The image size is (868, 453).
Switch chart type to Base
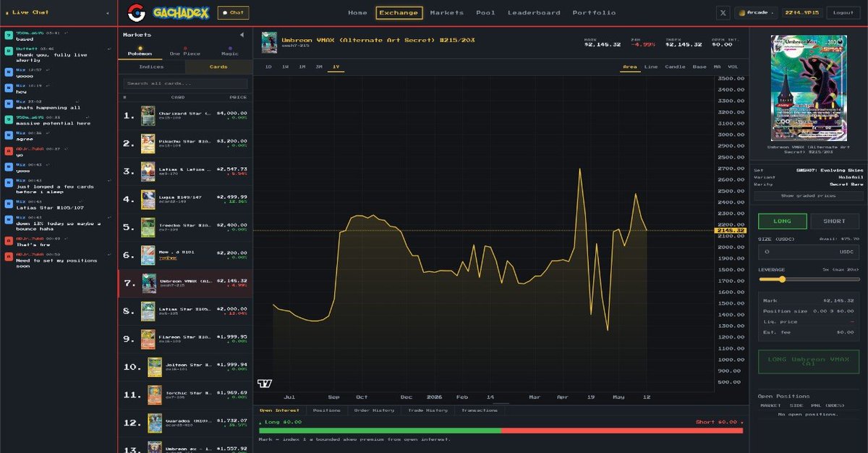[699, 67]
